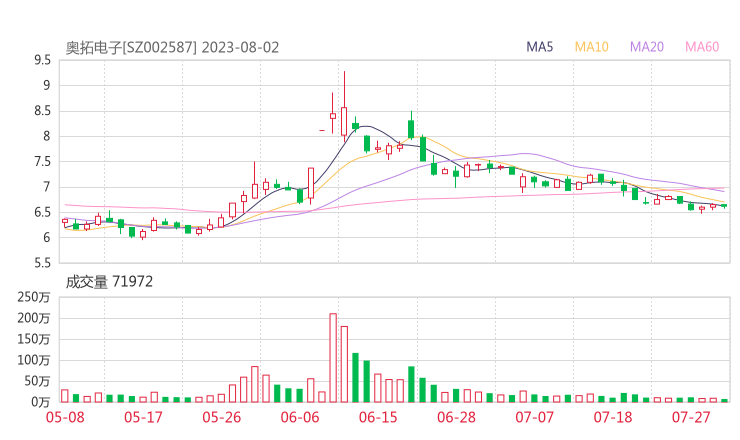This screenshot has width=740, height=440.
Task: Select the 05-17 date axis label
Action: coord(143,417)
